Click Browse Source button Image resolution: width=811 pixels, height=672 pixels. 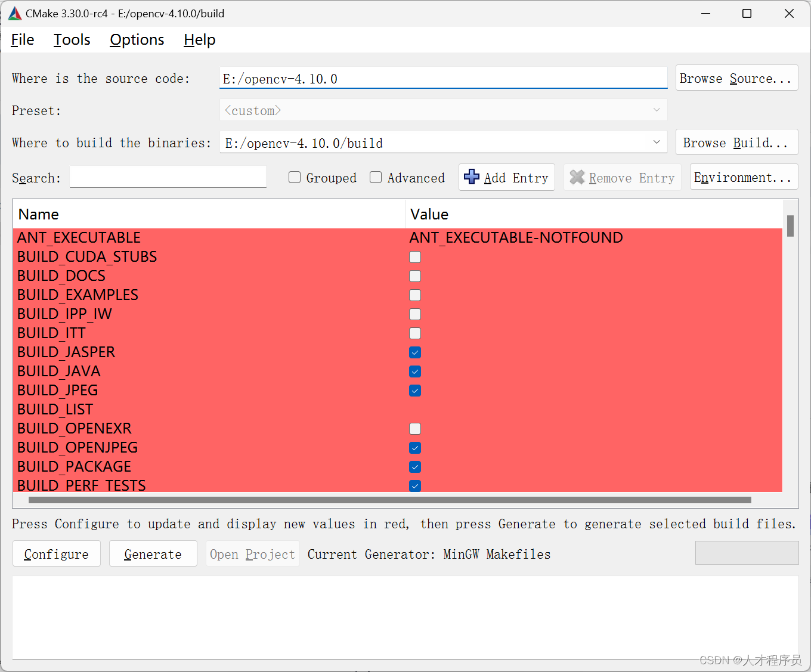pyautogui.click(x=736, y=78)
